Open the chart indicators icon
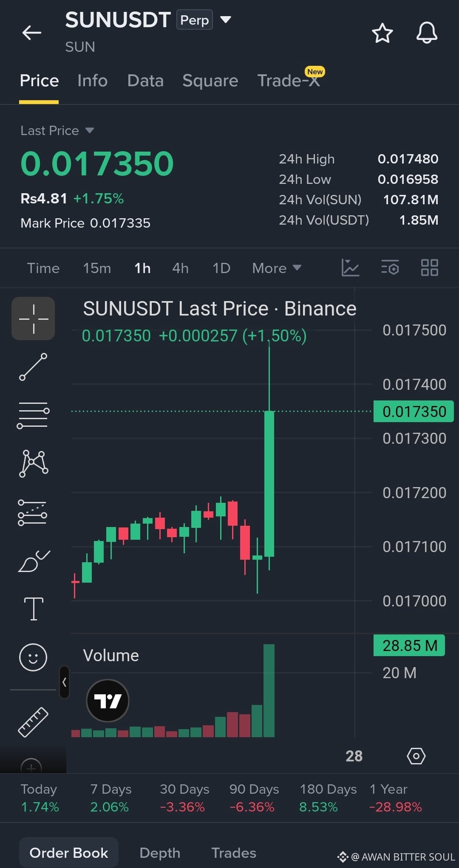 pos(350,268)
